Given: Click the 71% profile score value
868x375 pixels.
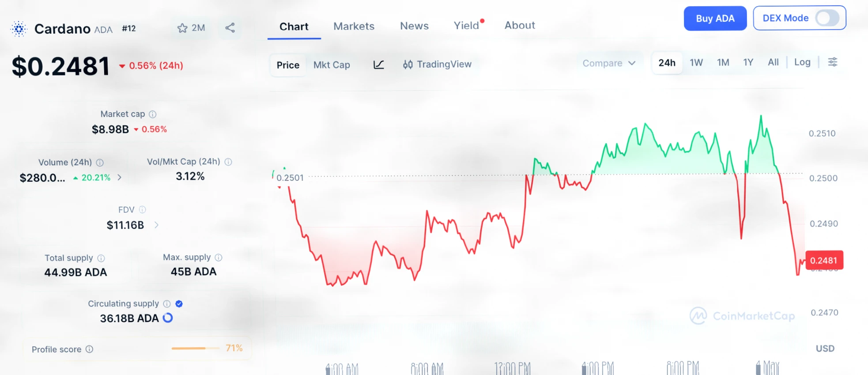Looking at the screenshot, I should [234, 348].
